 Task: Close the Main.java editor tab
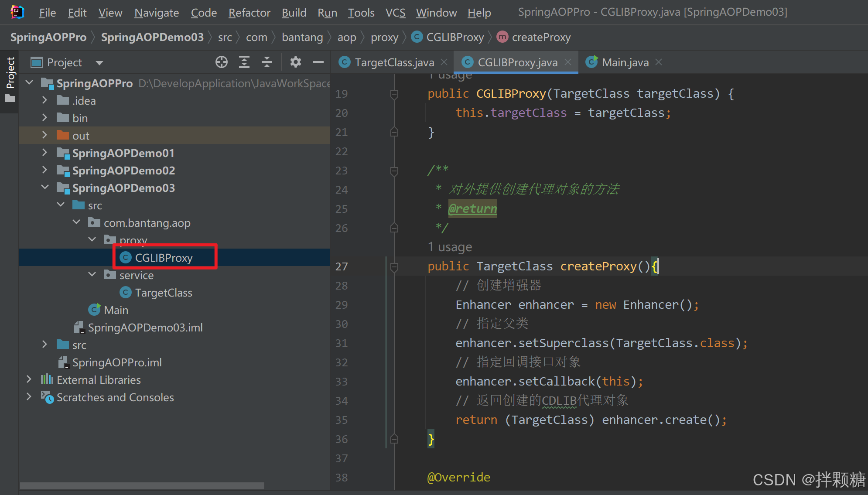[659, 62]
